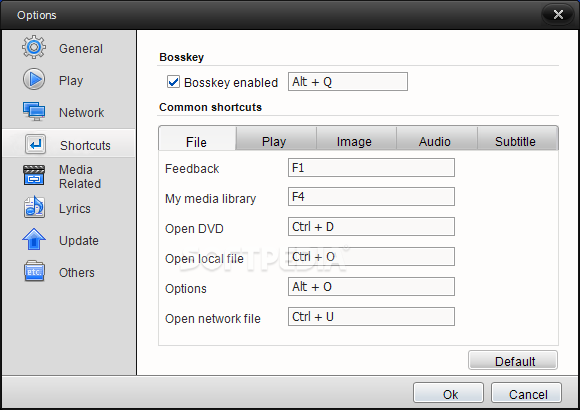Open Media Related clapperboard icon
This screenshot has width=580, height=410.
point(34,175)
